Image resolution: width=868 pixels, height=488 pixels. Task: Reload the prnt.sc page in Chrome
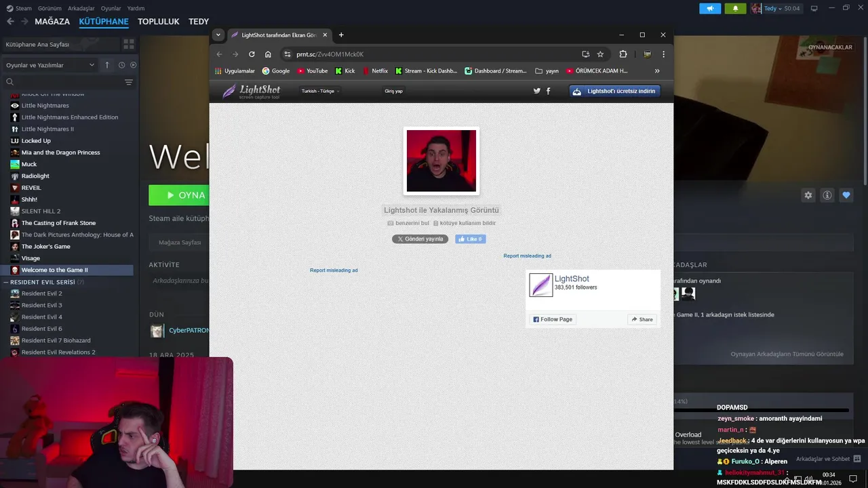[x=252, y=54]
